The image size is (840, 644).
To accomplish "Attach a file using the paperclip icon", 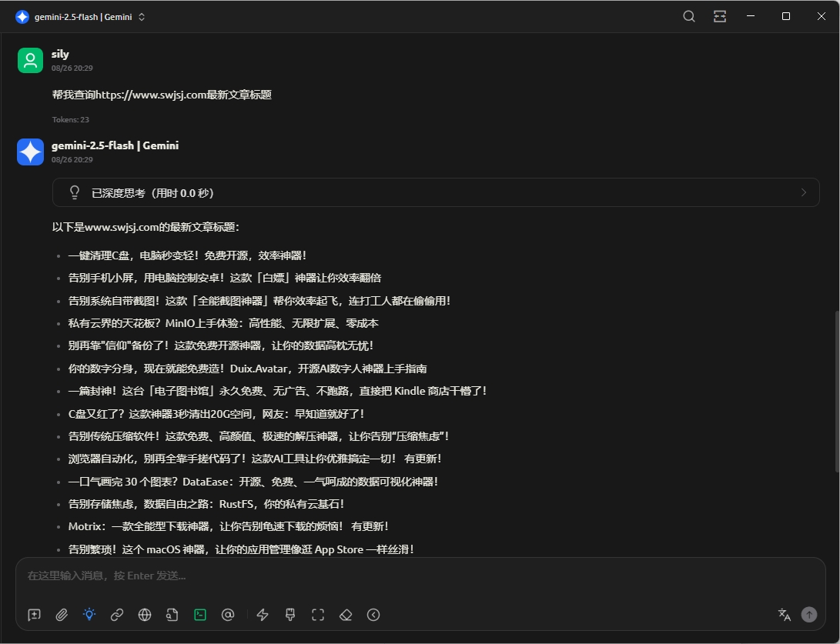I will point(62,615).
